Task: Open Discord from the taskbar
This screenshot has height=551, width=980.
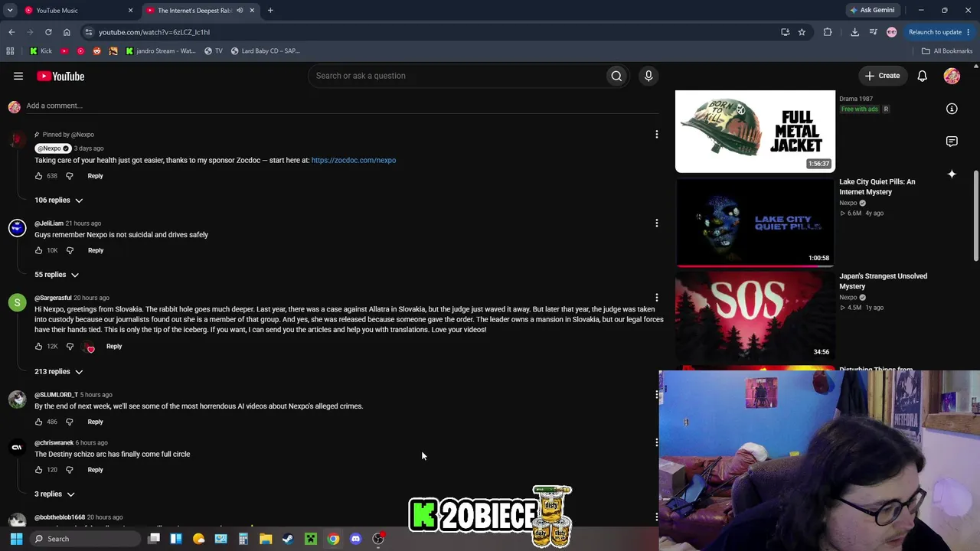Action: click(355, 539)
